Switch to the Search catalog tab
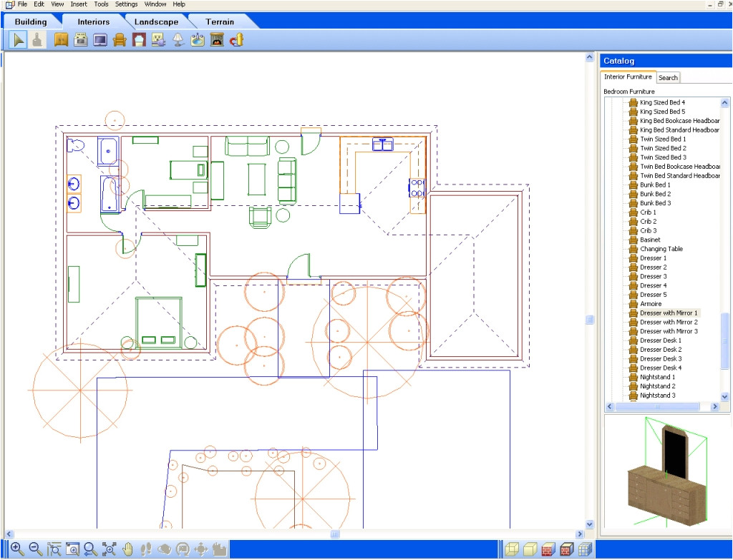733x560 pixels. point(668,77)
